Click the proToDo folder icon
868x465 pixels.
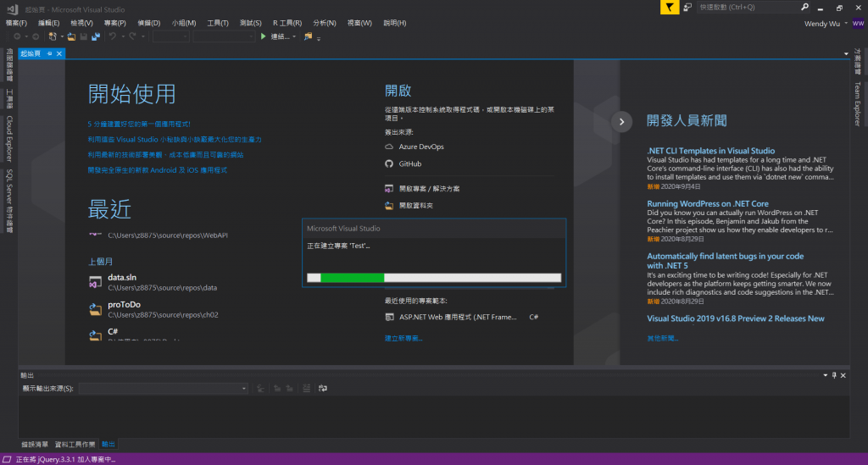pyautogui.click(x=95, y=309)
